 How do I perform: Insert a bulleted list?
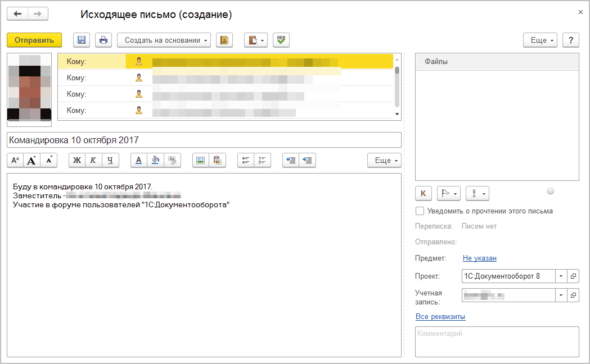point(246,161)
